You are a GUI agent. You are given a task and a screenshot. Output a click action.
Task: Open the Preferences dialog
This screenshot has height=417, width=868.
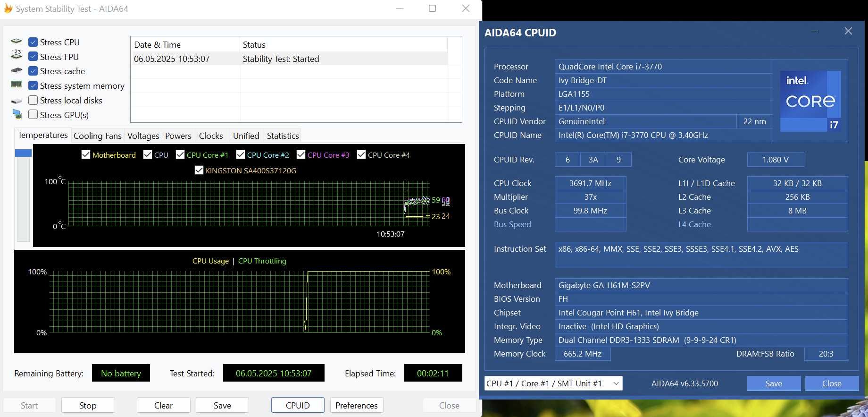(357, 405)
